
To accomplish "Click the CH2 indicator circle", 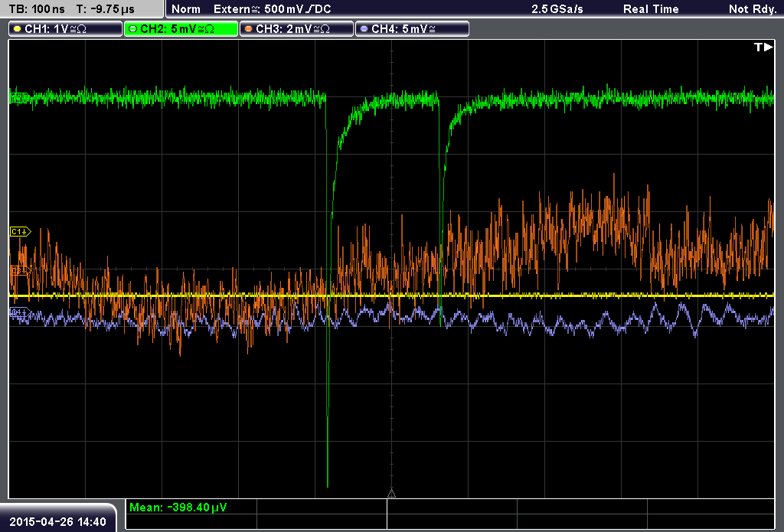I will 133,29.
